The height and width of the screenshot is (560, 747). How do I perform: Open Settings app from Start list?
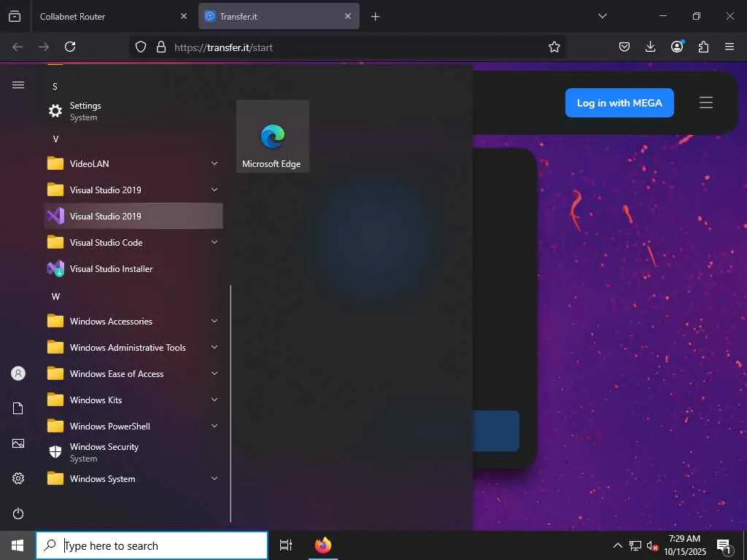[133, 111]
